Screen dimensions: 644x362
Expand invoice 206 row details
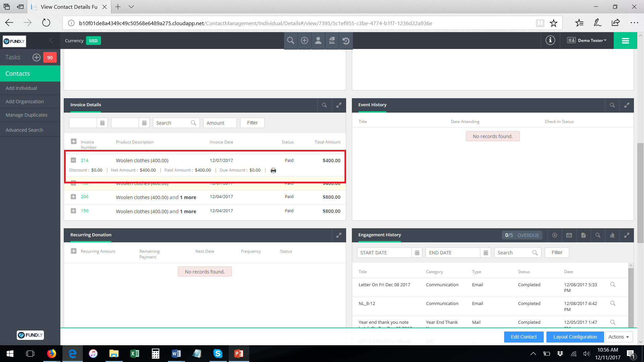click(73, 197)
